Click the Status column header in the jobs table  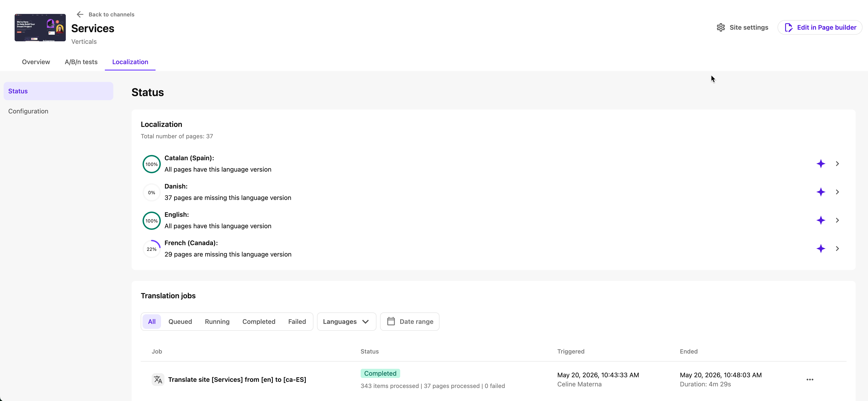pos(369,351)
